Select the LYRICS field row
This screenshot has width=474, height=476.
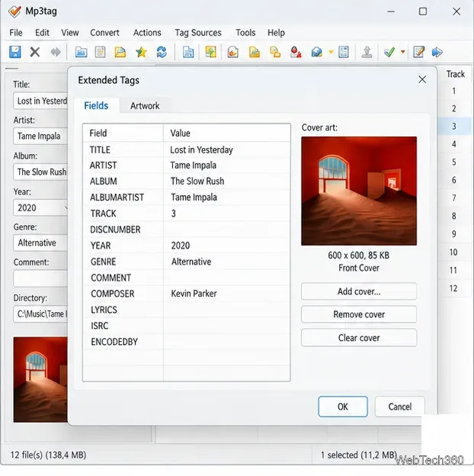pos(186,310)
